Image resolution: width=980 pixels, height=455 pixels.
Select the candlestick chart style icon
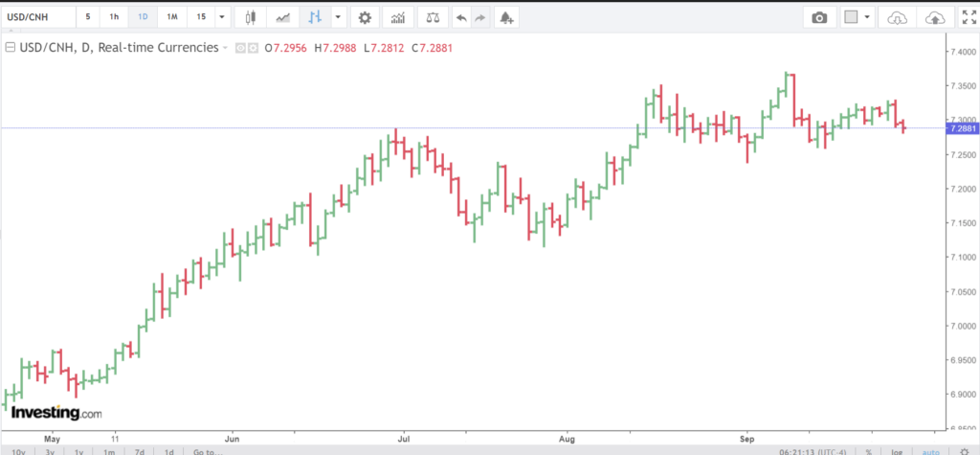point(252,17)
